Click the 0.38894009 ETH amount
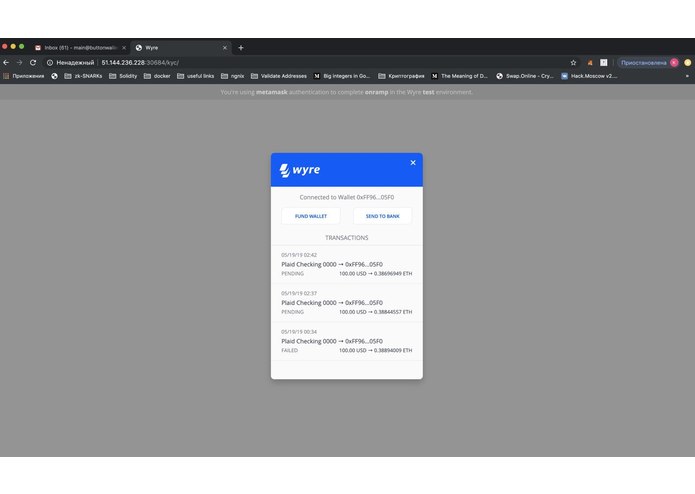695x494 pixels. tap(393, 350)
